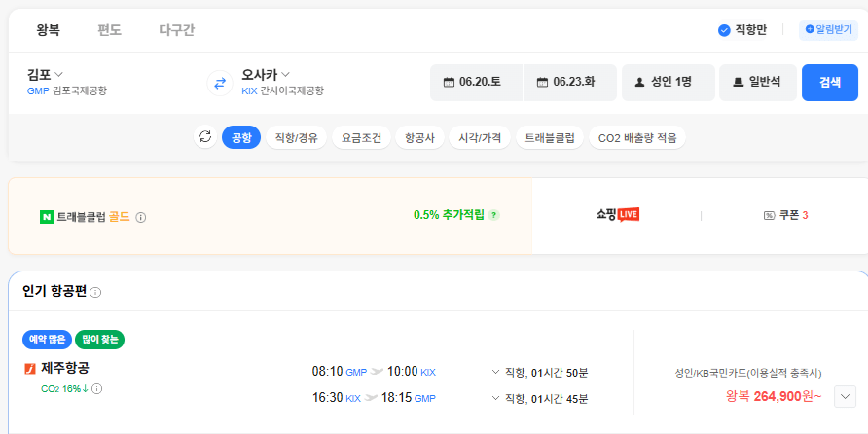The width and height of the screenshot is (868, 434).
Task: Click the 왕복 264,900원~ price
Action: point(774,396)
